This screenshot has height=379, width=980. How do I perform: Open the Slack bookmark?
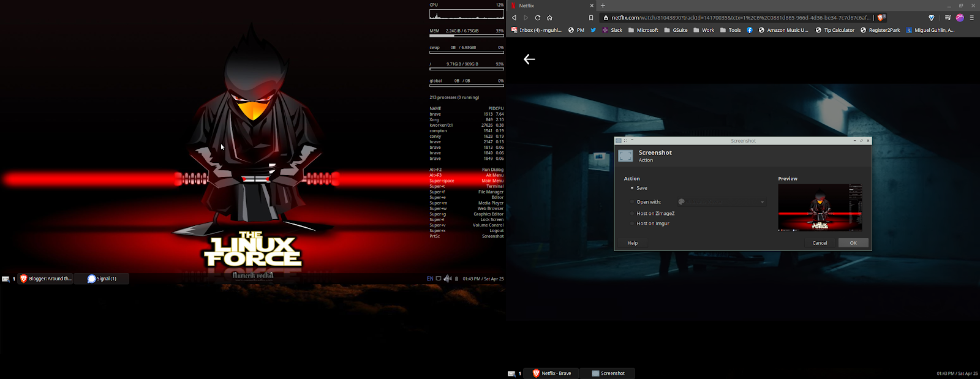point(612,30)
